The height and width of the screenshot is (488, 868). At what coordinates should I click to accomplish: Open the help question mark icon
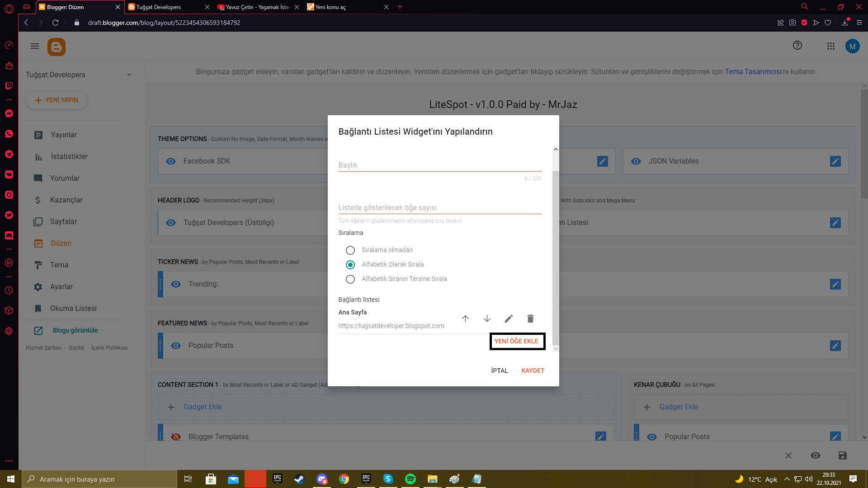[797, 46]
